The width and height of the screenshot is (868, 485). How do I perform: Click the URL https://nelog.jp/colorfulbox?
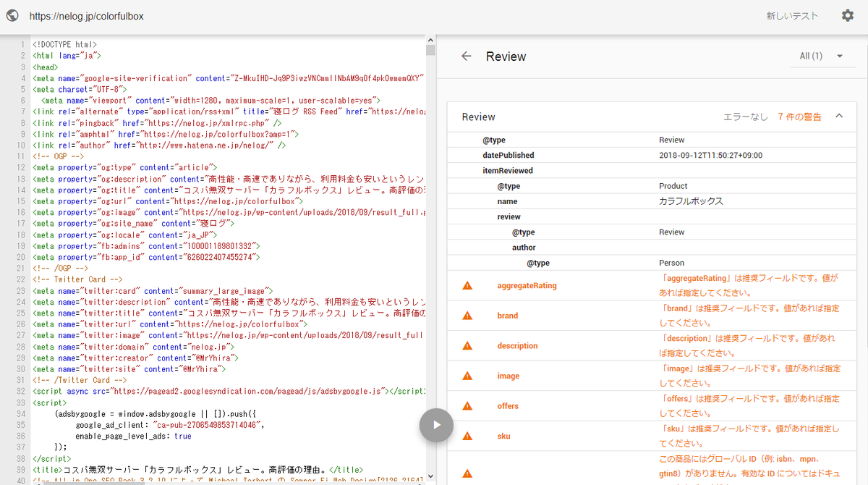pyautogui.click(x=86, y=16)
